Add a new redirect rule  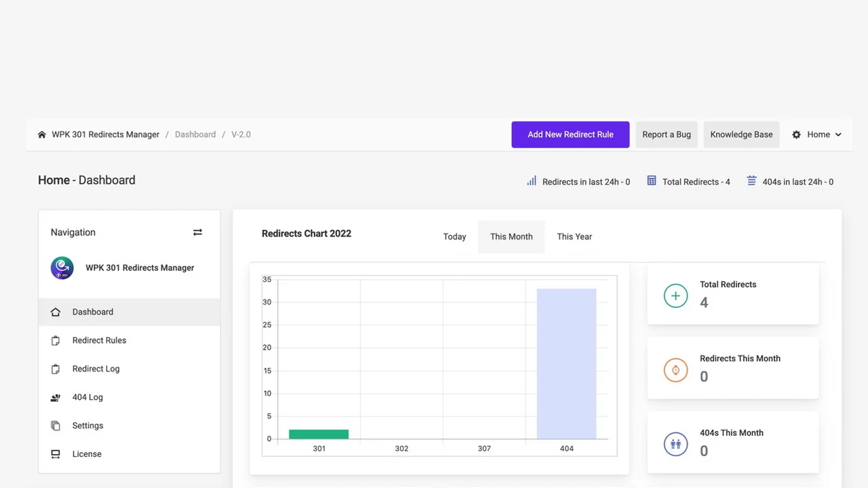click(x=571, y=134)
